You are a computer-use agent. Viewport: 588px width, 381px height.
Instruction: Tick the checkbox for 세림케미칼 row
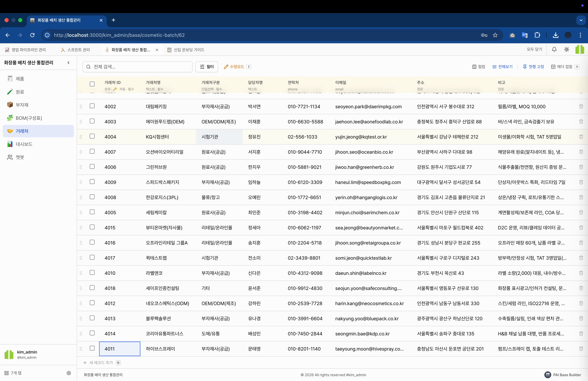pyautogui.click(x=92, y=212)
